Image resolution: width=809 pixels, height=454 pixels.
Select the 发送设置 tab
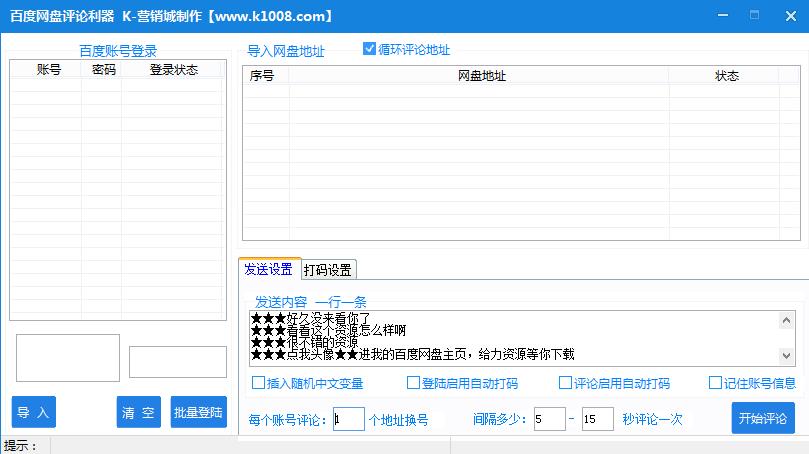point(268,270)
